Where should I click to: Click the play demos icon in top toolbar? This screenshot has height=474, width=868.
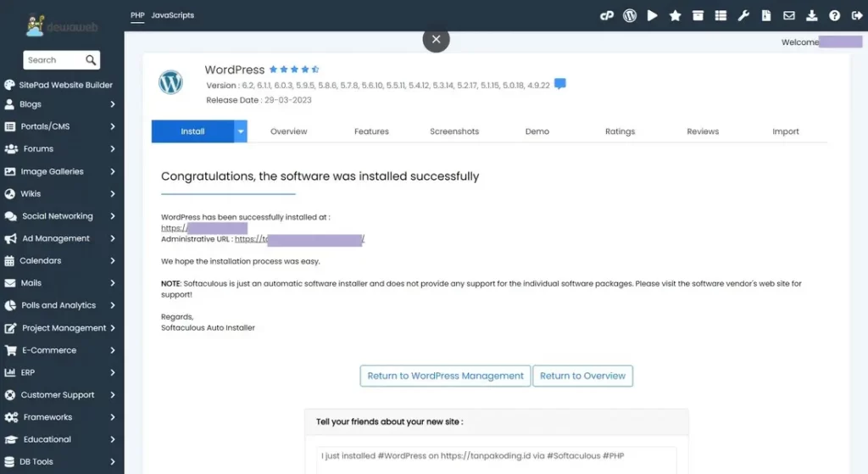click(x=653, y=15)
